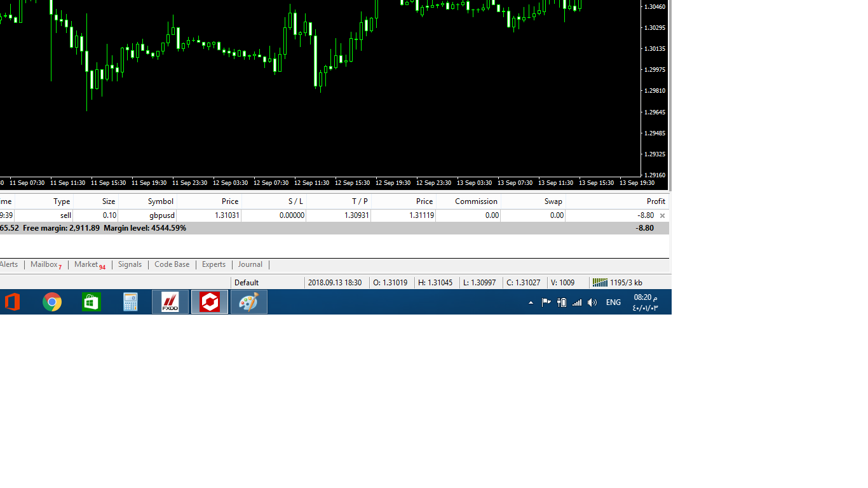
Task: Click the S / L column header
Action: 295,201
